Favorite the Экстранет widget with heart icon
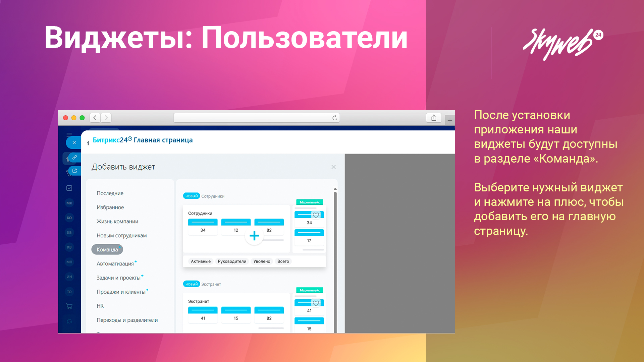This screenshot has height=362, width=644. [316, 303]
